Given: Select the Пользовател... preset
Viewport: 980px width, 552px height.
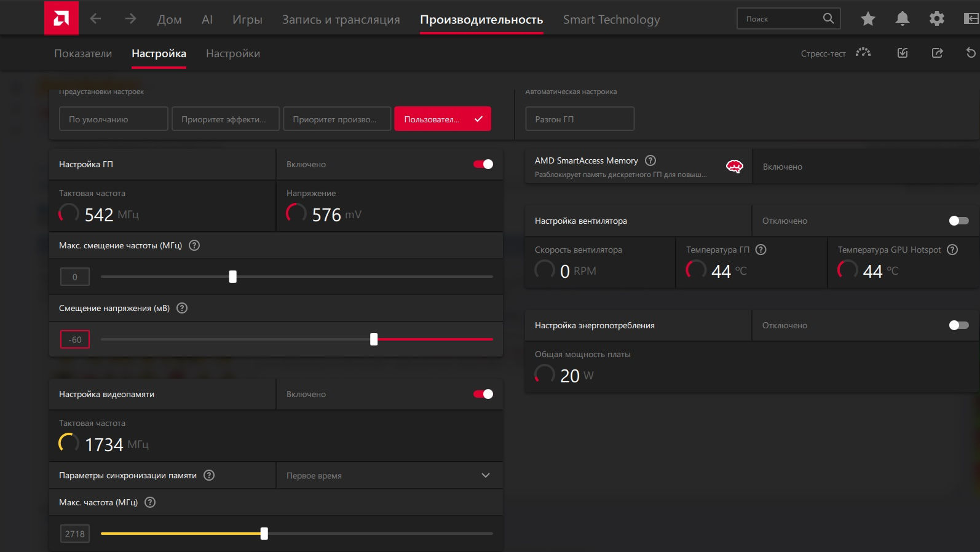Looking at the screenshot, I should pos(443,119).
